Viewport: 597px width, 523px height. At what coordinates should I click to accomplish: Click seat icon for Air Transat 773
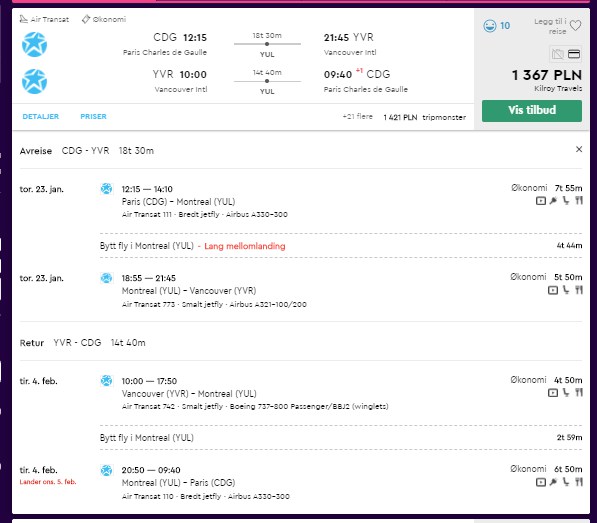tap(566, 290)
